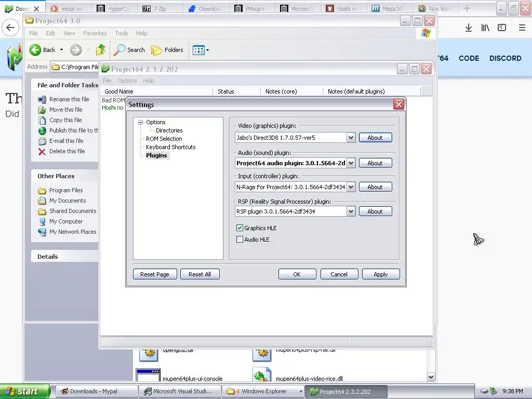Click About for the input plugin
This screenshot has height=399, width=532.
click(375, 187)
